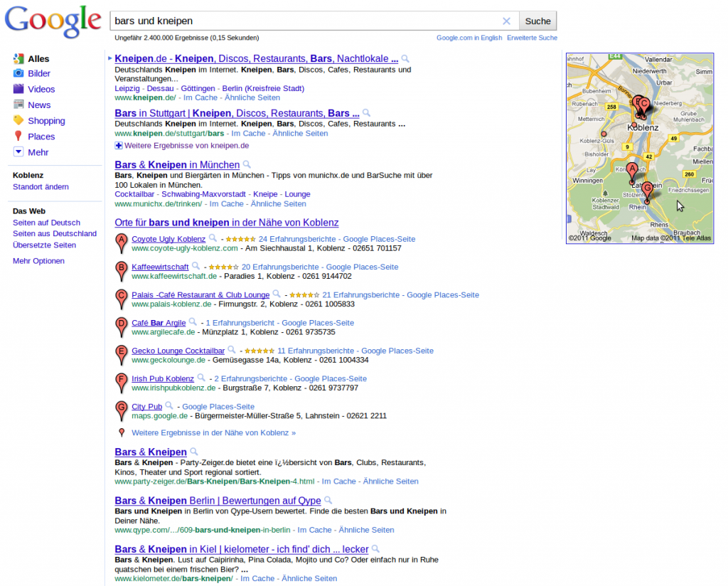The width and height of the screenshot is (728, 586).
Task: Open Schwabing-Maxvorstadt sitelink
Action: [203, 194]
